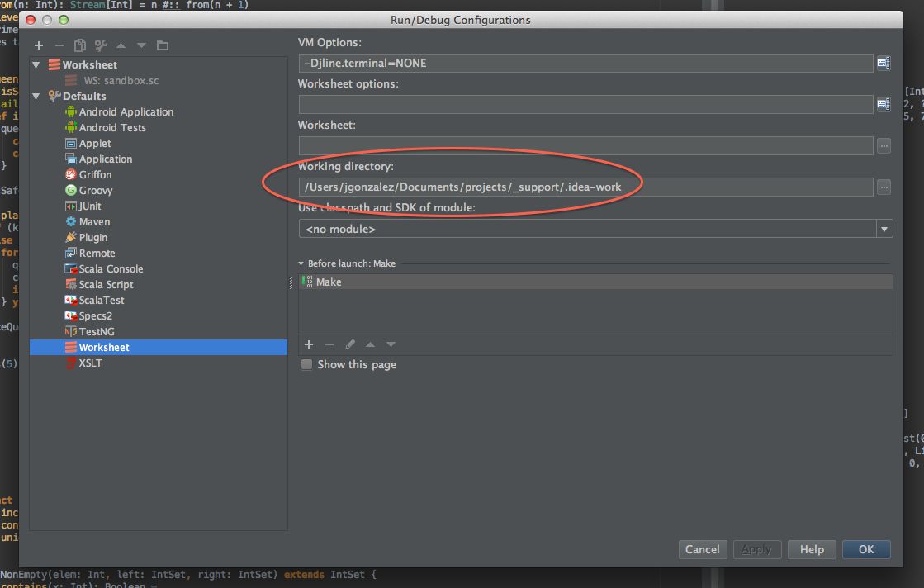The width and height of the screenshot is (924, 588).
Task: Select Android Tests default configuration
Action: coord(106,127)
